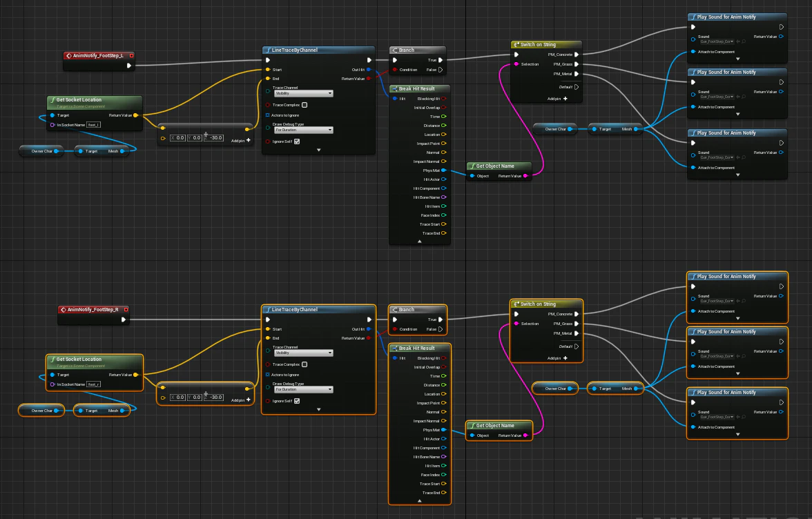Select Hit Actor output pin in FootStep_R graph
This screenshot has height=519, width=812.
pyautogui.click(x=444, y=439)
